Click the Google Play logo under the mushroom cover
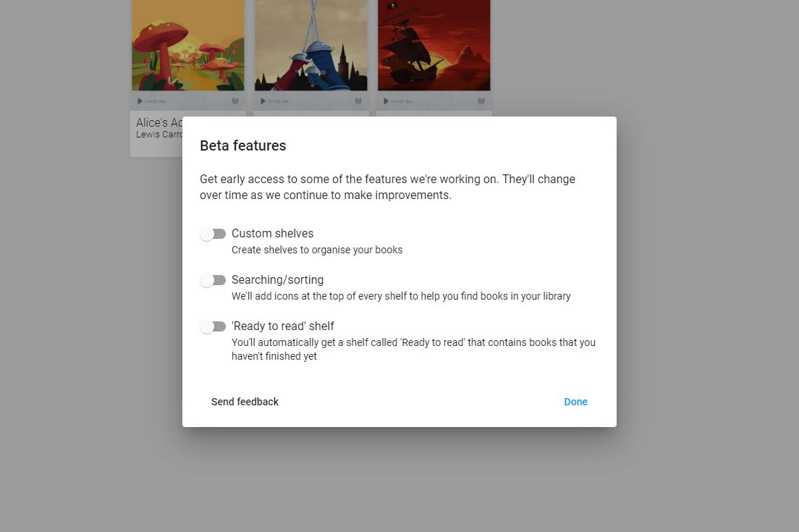Image resolution: width=799 pixels, height=532 pixels. coord(151,101)
